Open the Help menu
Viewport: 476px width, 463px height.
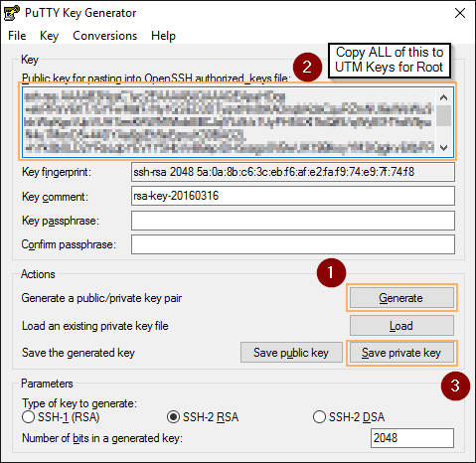163,36
